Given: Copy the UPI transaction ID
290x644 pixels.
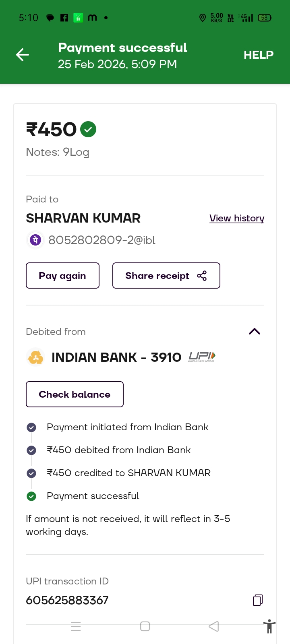Looking at the screenshot, I should click(x=257, y=600).
